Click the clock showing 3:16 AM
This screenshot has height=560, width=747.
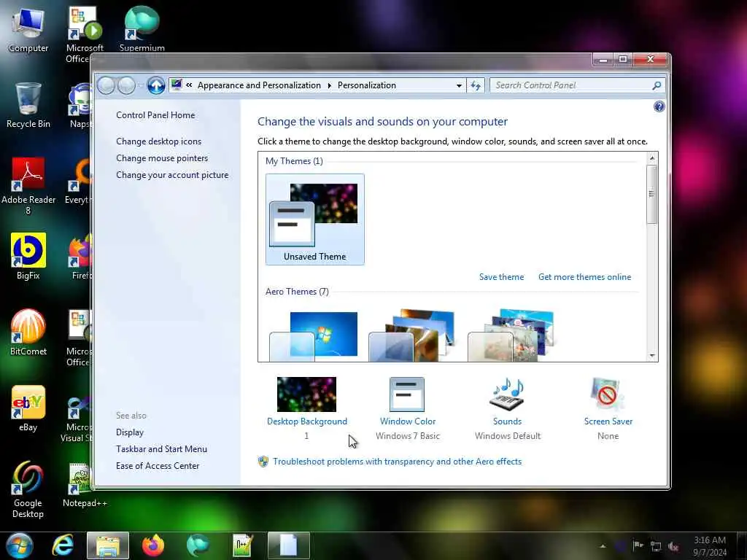(710, 546)
